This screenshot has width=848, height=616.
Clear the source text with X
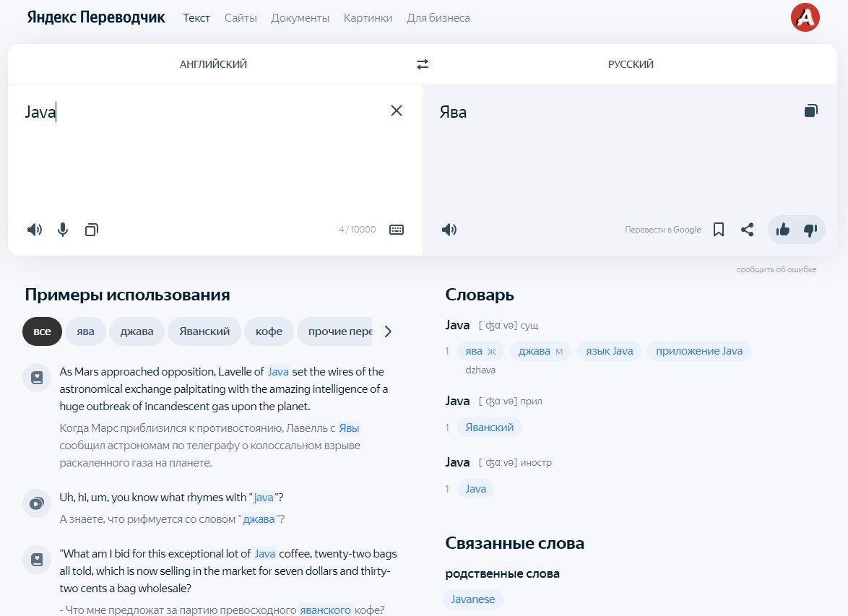[x=397, y=111]
